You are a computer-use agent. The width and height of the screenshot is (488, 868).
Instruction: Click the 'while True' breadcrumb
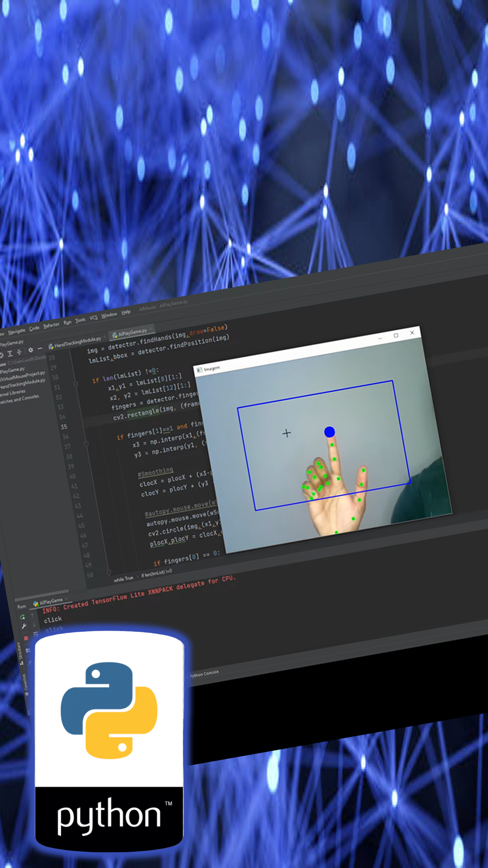[x=123, y=579]
